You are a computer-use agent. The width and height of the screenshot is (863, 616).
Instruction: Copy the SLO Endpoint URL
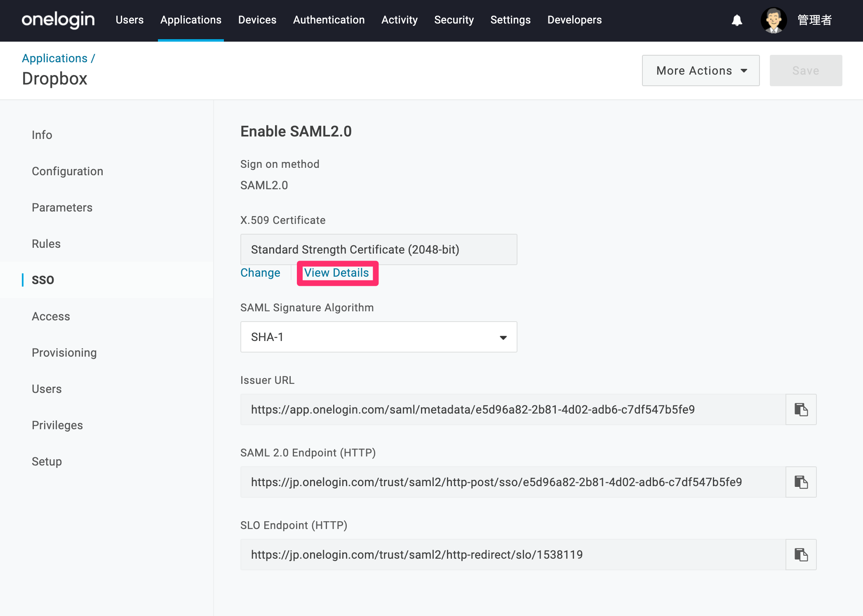point(801,555)
